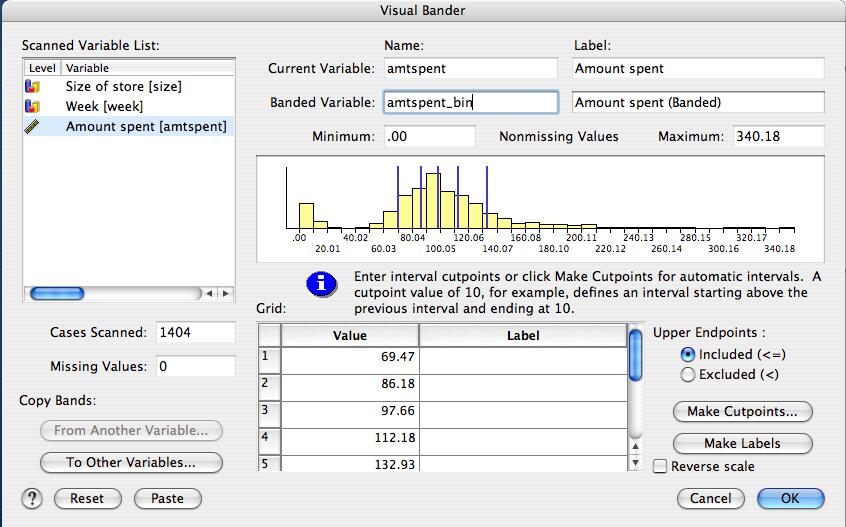Screen dimensions: 846x527
Task: Click the nominal icon beside Week
Action: (x=32, y=106)
